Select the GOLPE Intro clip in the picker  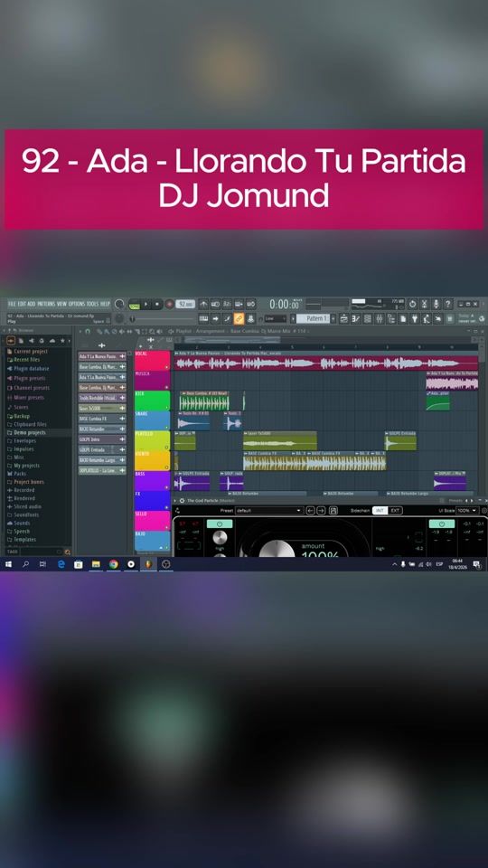coord(102,439)
